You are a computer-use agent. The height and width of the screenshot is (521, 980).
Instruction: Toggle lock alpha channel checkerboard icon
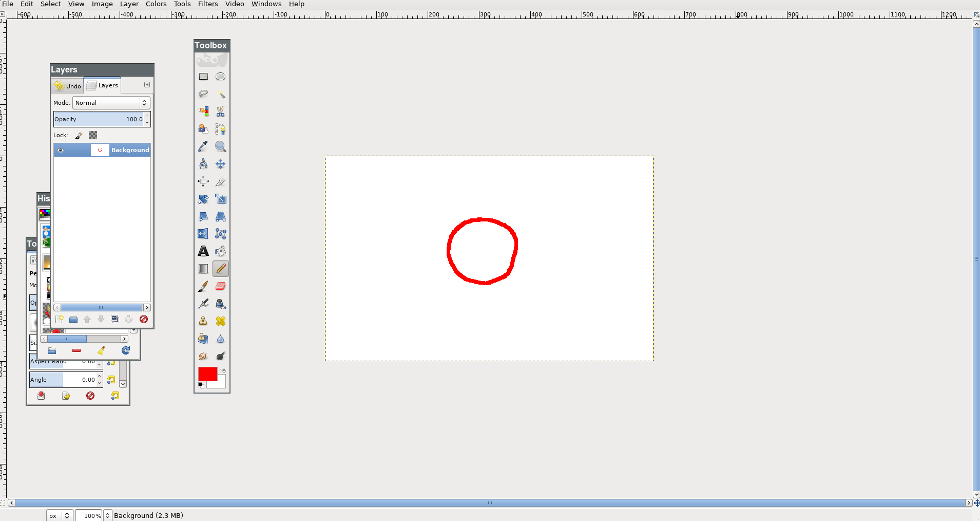pos(93,136)
